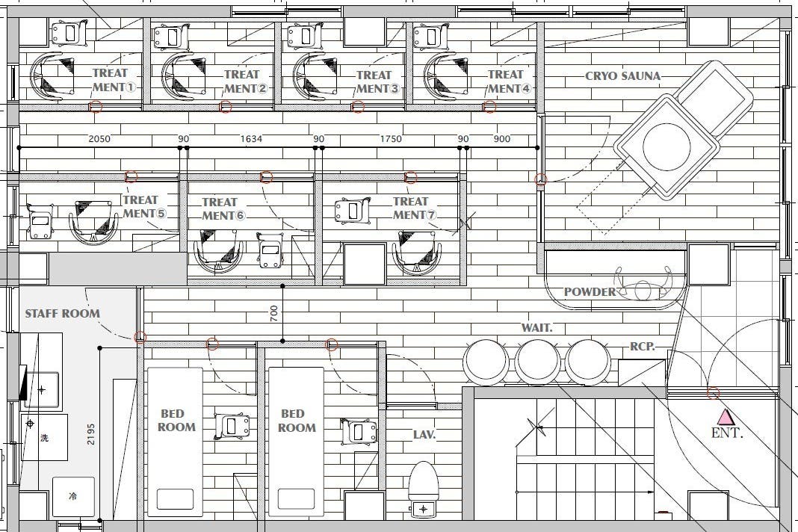Select the middle stool in the waiting area
Screen dimensions: 798x532
(537, 362)
